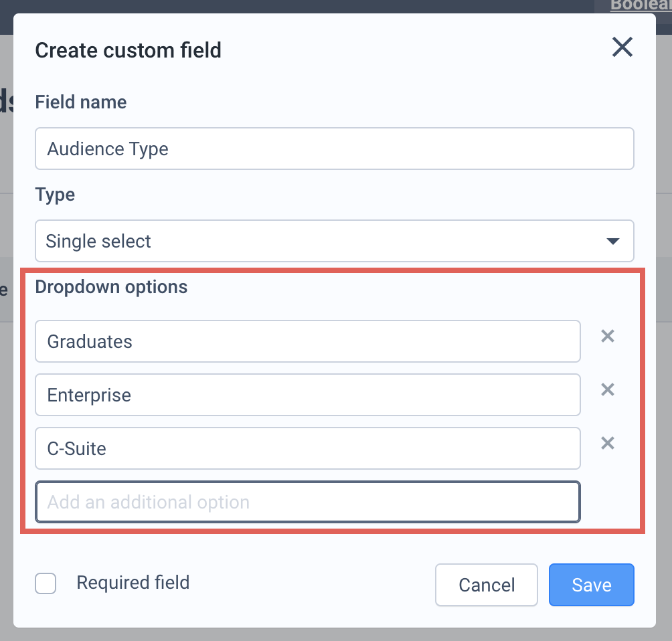Focus the Audience Type field name input
Screen dimensions: 672x641
pyautogui.click(x=334, y=149)
